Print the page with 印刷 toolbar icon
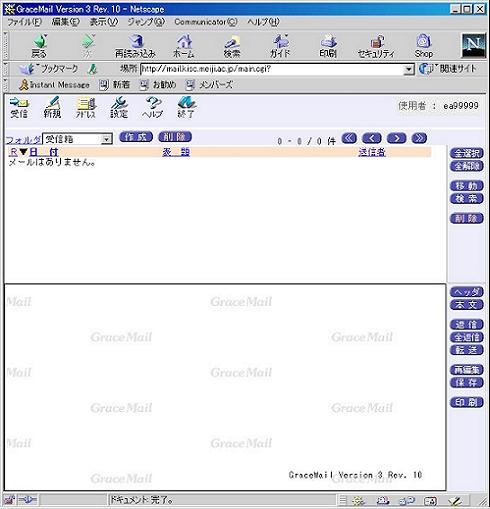The image size is (490, 509). coord(328,46)
